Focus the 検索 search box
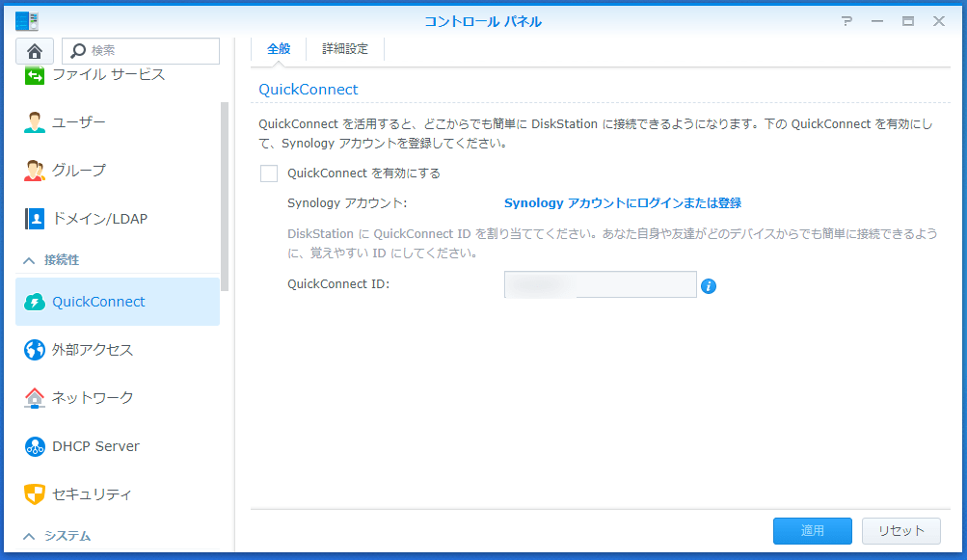 tap(141, 50)
